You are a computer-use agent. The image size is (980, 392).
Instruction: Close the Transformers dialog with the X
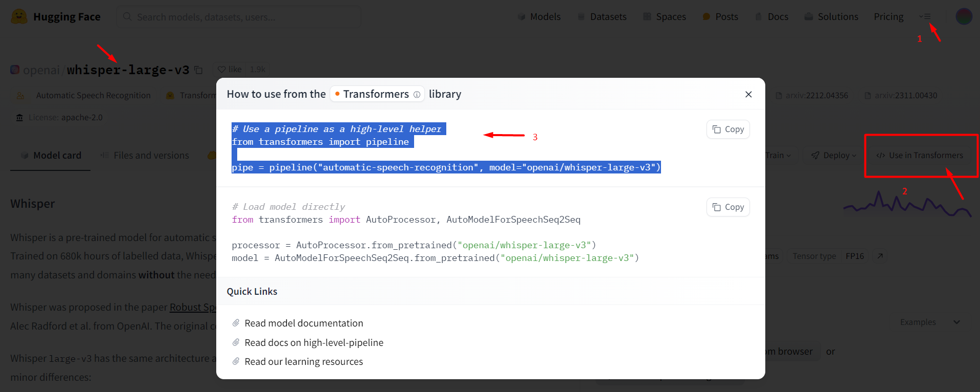pos(748,94)
